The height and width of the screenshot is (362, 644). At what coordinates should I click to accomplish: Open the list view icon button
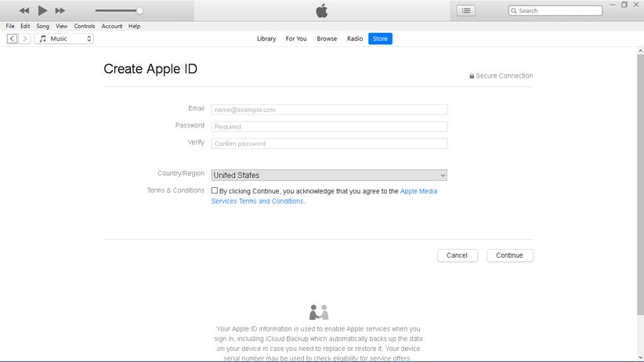467,11
